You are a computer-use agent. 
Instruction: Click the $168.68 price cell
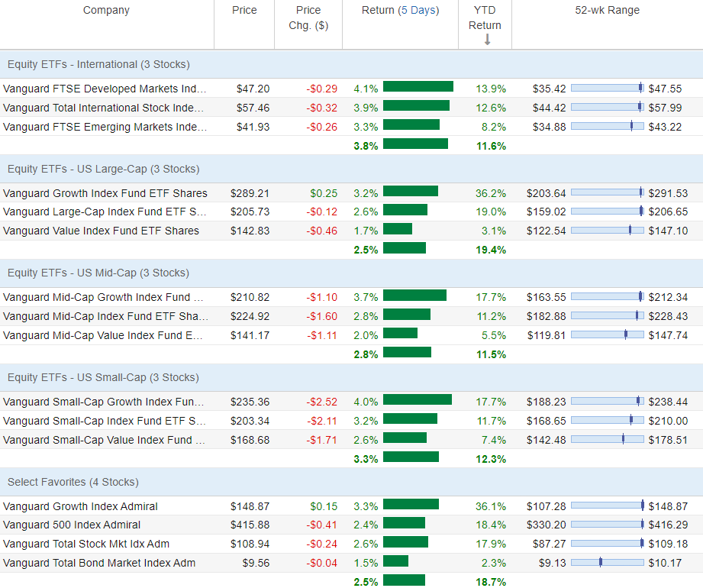(x=250, y=440)
